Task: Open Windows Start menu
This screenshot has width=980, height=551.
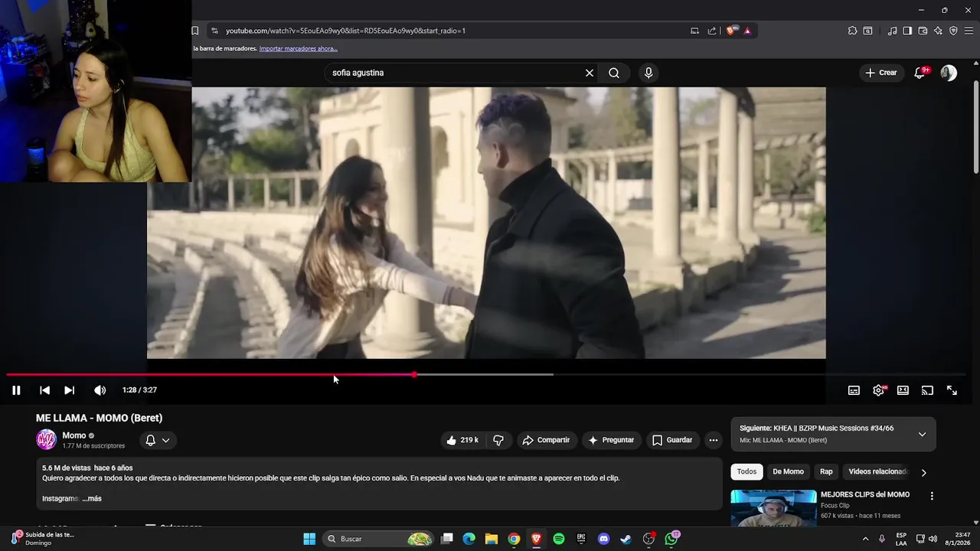Action: point(309,539)
